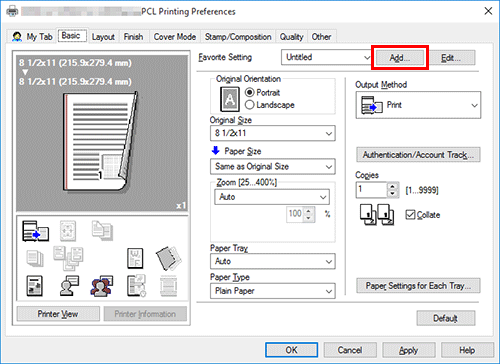This screenshot has height=364, width=500.
Task: Open the Original Size dropdown
Action: (x=273, y=133)
